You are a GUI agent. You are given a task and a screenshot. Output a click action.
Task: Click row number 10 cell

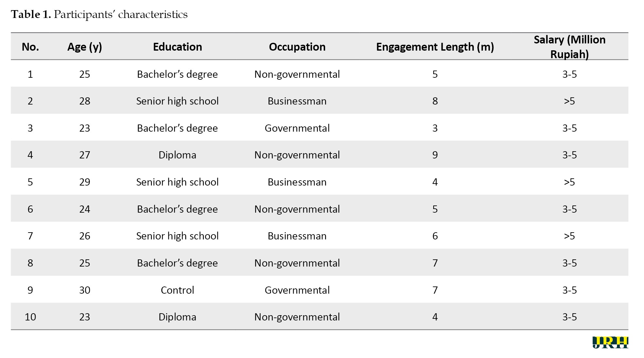click(x=30, y=317)
